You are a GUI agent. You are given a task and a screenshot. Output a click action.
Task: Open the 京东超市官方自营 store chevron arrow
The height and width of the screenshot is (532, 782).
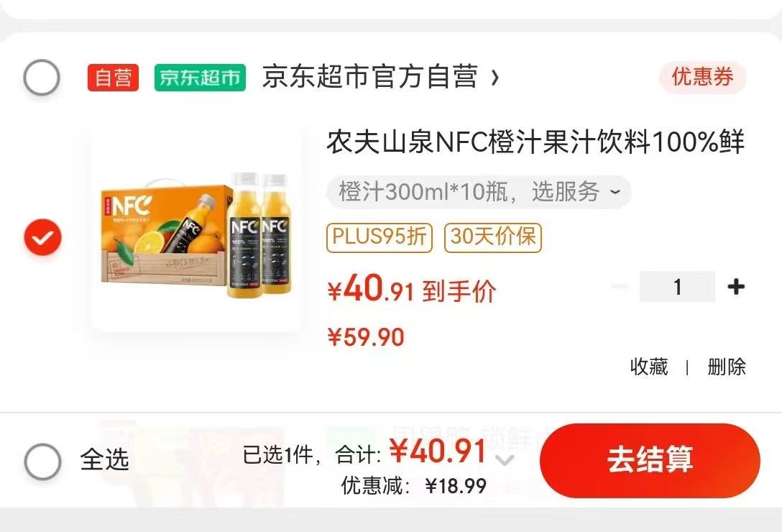coord(494,78)
